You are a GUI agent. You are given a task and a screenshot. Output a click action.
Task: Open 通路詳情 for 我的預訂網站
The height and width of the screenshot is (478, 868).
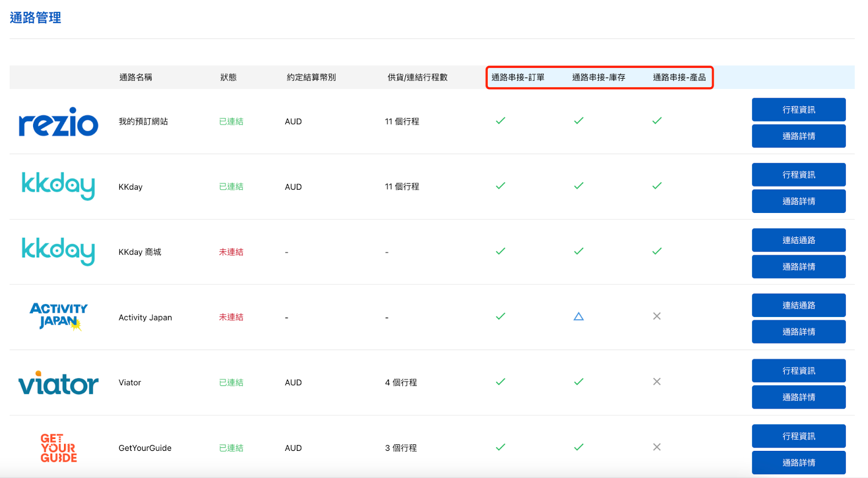(x=799, y=136)
